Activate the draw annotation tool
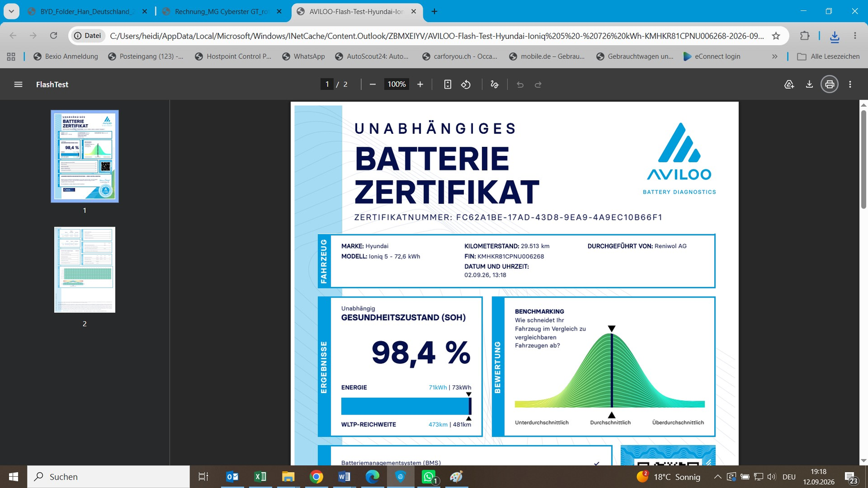The height and width of the screenshot is (488, 868). [494, 84]
